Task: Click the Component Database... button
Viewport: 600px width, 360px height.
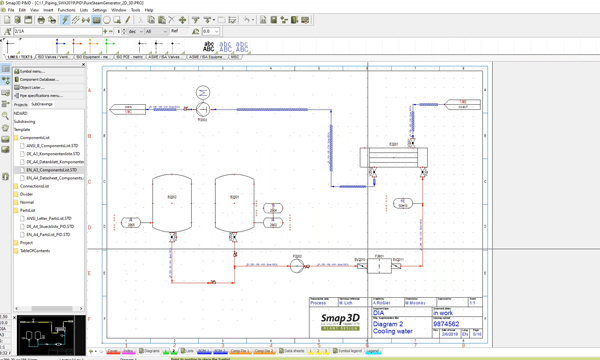Action: pyautogui.click(x=49, y=80)
